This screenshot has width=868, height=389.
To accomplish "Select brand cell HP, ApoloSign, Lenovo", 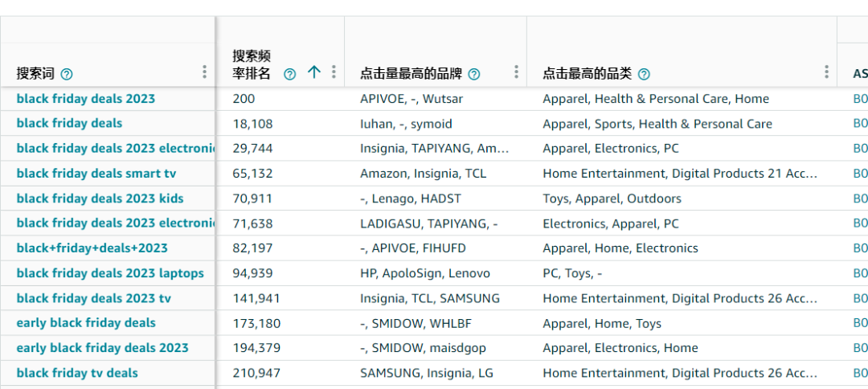I will (424, 273).
